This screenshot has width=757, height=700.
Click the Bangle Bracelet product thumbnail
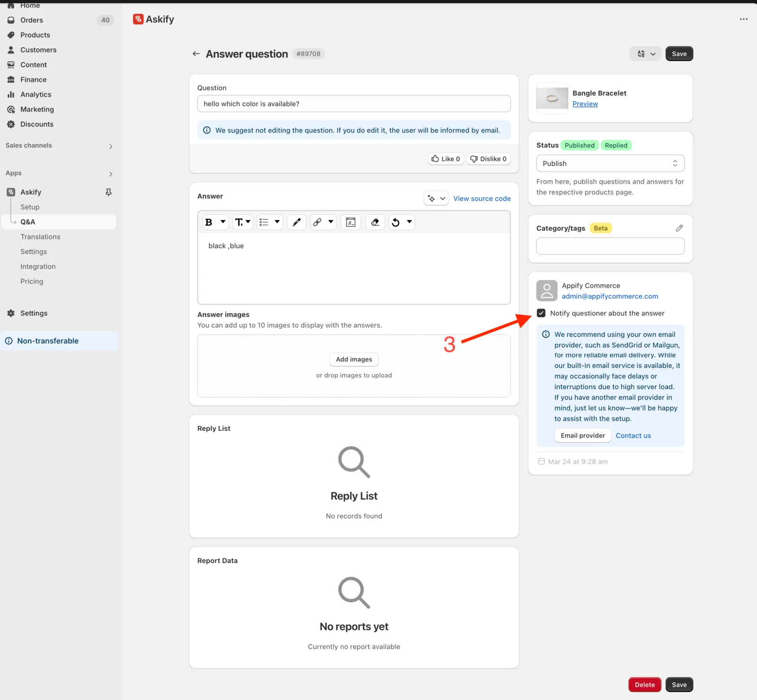(x=552, y=98)
